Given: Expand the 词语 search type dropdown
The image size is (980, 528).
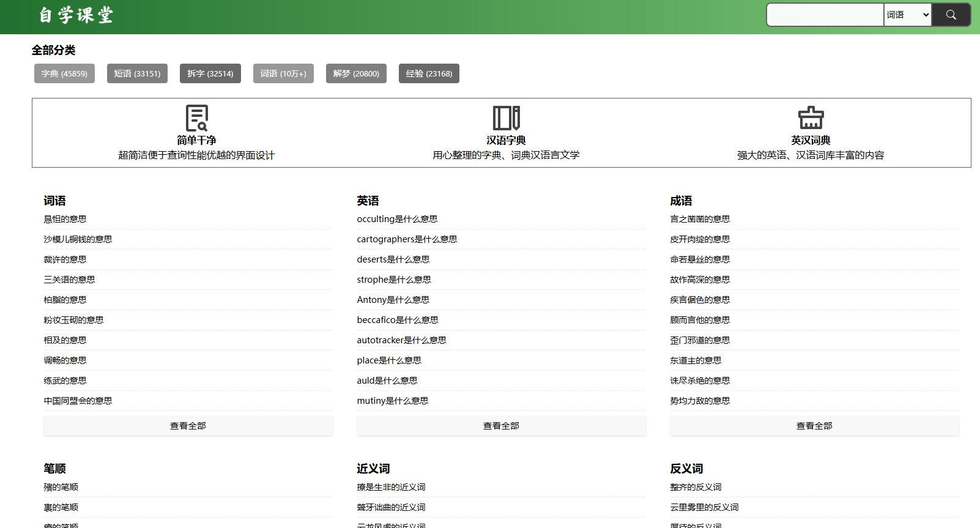Looking at the screenshot, I should pyautogui.click(x=907, y=15).
